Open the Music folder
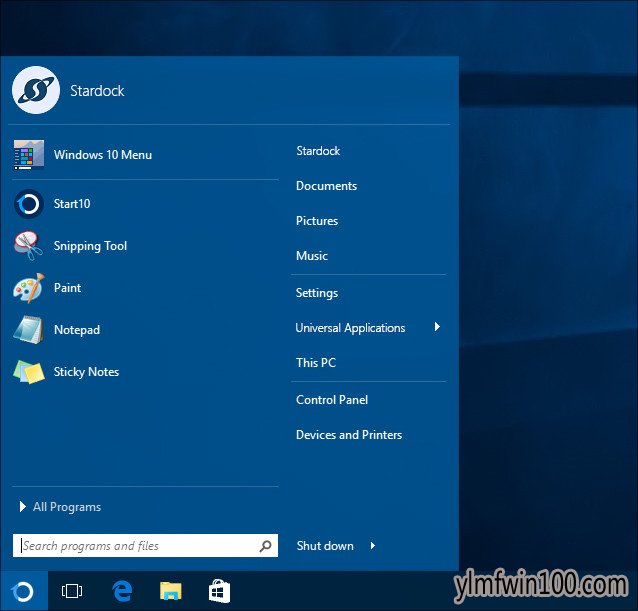 pos(312,256)
